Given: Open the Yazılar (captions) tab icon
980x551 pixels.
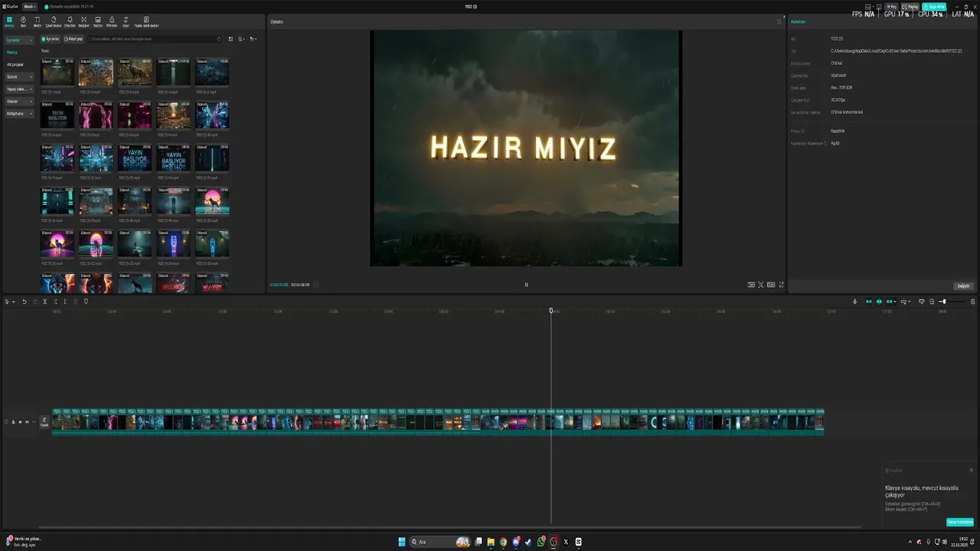Looking at the screenshot, I should pyautogui.click(x=98, y=21).
